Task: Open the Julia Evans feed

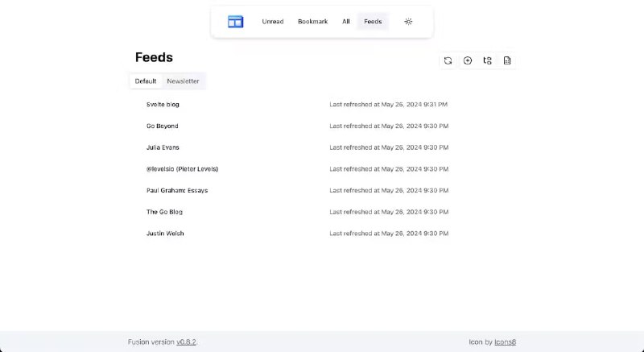Action: coord(163,147)
